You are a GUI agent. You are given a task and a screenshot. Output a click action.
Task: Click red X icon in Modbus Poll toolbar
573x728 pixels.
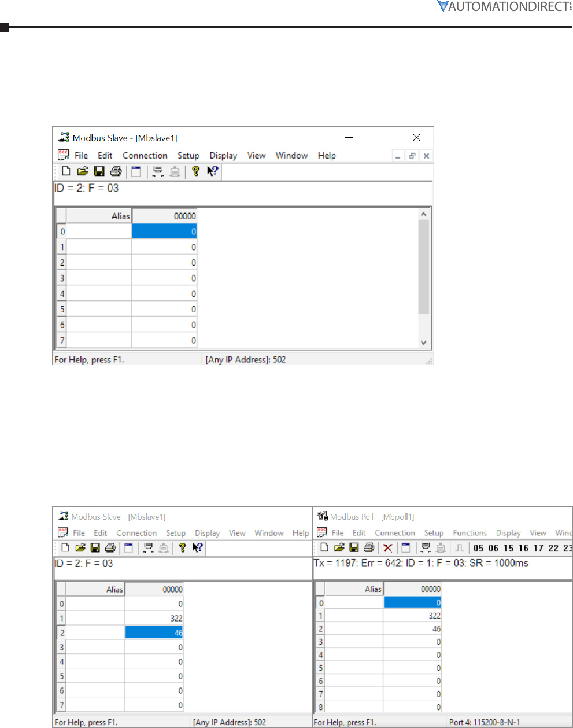(387, 548)
